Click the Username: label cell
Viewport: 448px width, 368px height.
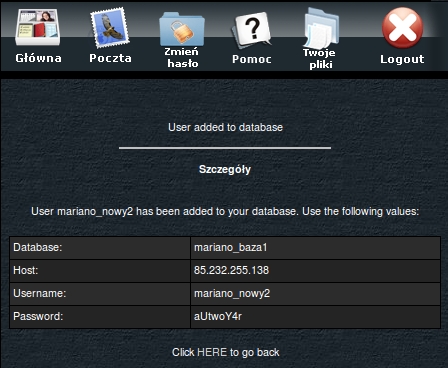pyautogui.click(x=100, y=294)
